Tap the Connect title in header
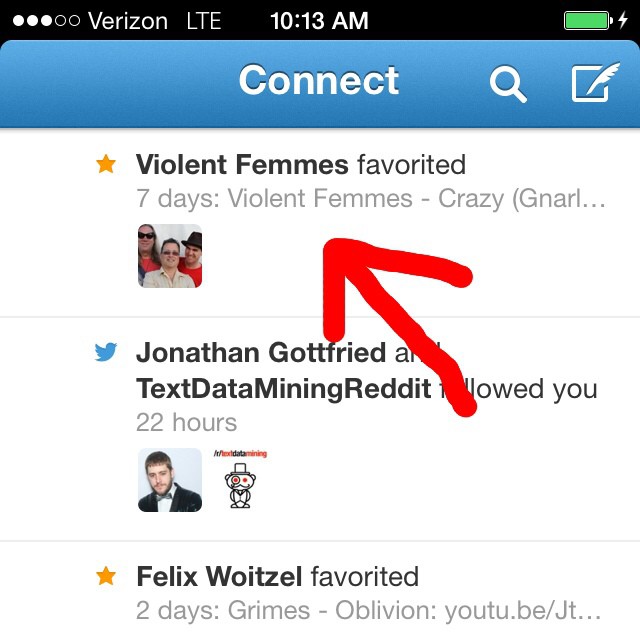This screenshot has width=640, height=640. (319, 81)
